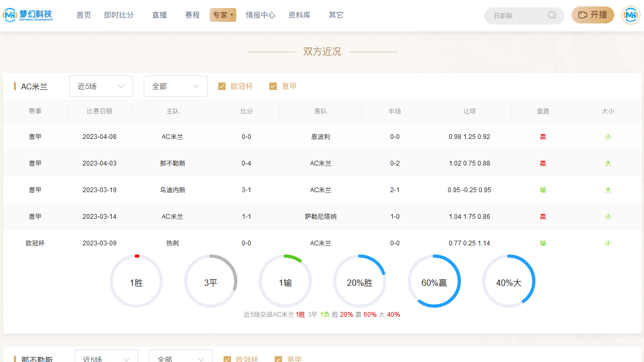644x362 pixels.
Task: Click the 双方近况 section heading
Action: (322, 52)
